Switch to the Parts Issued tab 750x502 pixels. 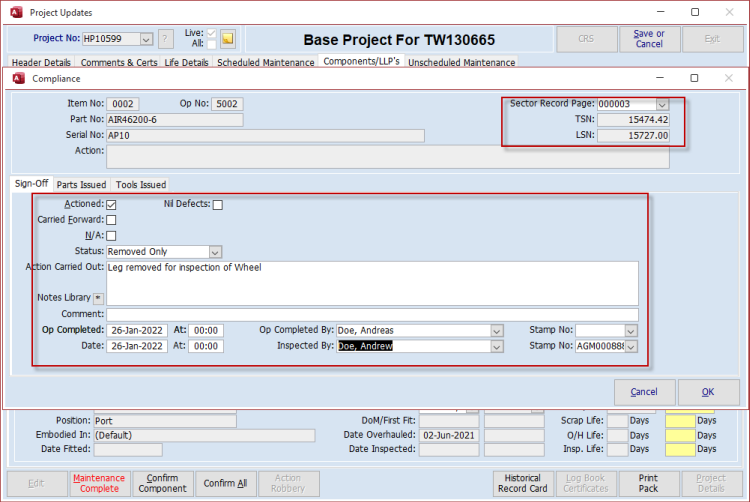tap(81, 185)
